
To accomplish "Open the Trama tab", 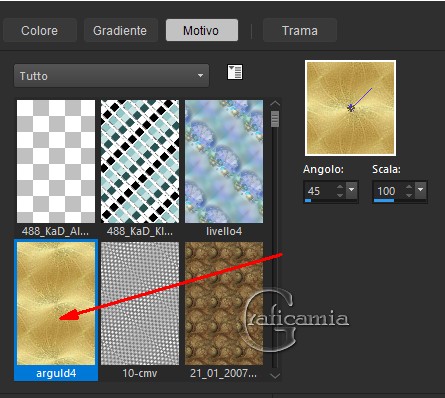I will click(x=300, y=31).
